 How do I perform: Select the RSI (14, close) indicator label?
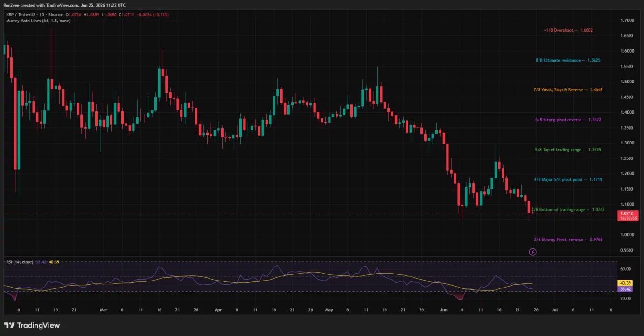19,262
